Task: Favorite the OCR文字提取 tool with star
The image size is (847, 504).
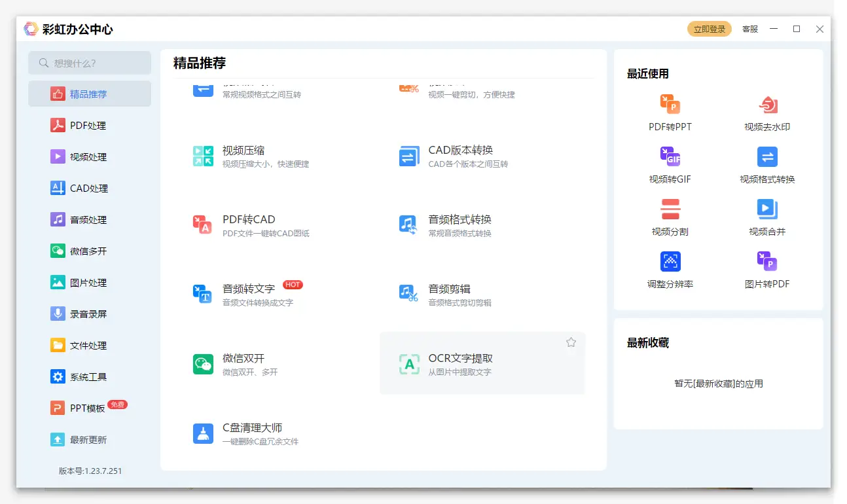Action: (571, 342)
